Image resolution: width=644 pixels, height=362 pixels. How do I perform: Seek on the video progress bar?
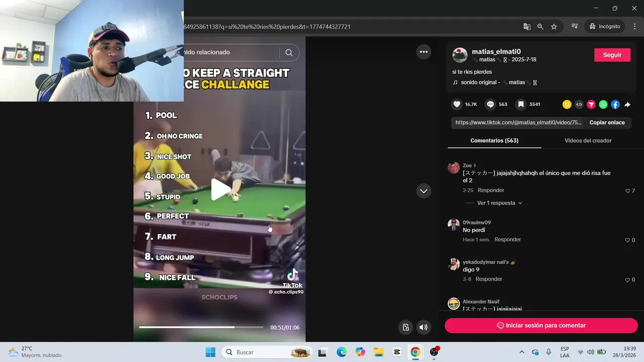click(201, 327)
